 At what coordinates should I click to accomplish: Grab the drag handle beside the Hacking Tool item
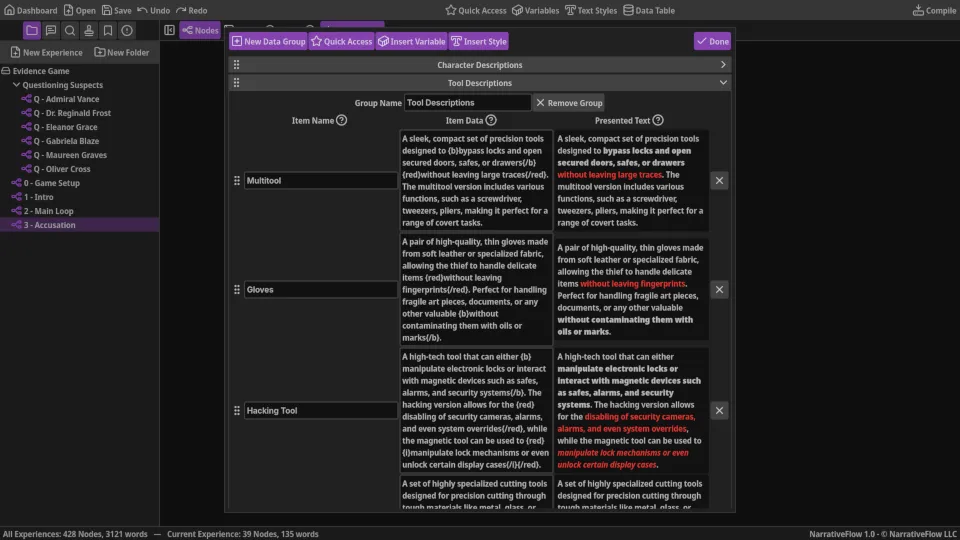click(237, 411)
